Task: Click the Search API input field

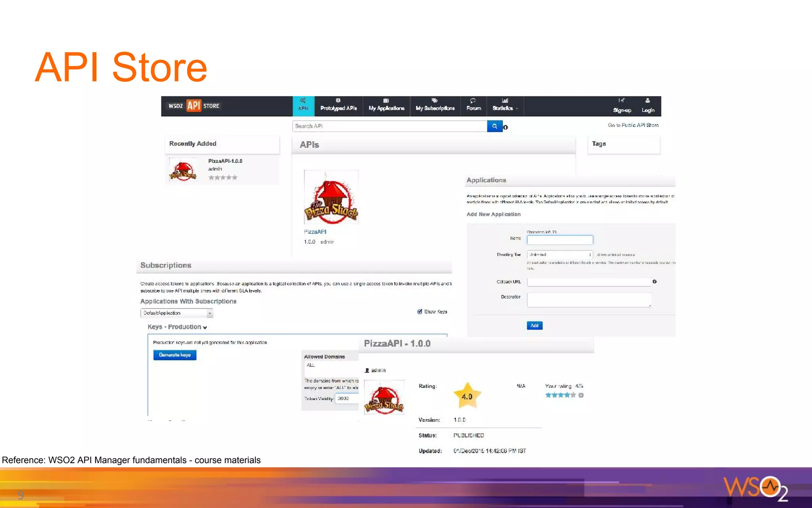Action: (x=389, y=126)
